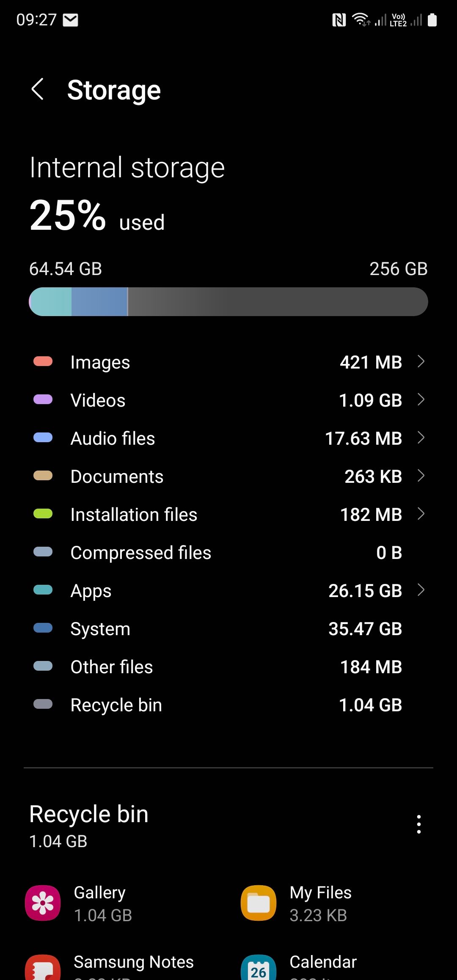Image resolution: width=457 pixels, height=980 pixels.
Task: Tap the NFC icon in status bar
Action: (x=339, y=20)
